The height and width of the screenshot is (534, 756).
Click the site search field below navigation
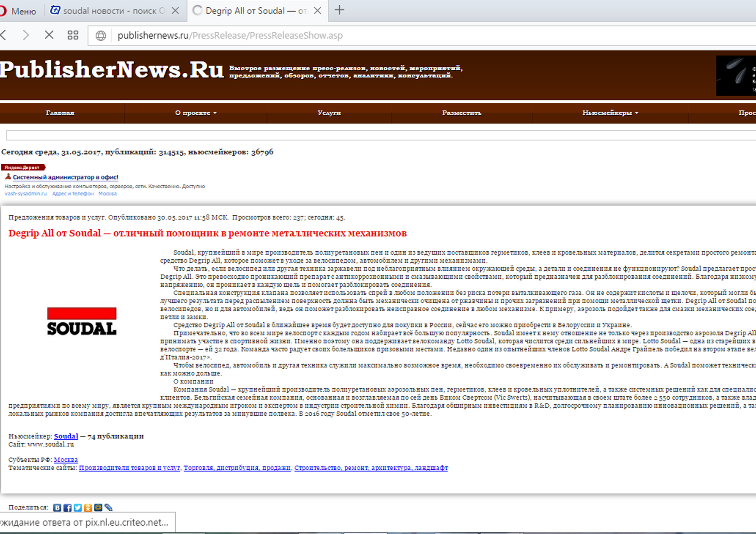(381, 135)
